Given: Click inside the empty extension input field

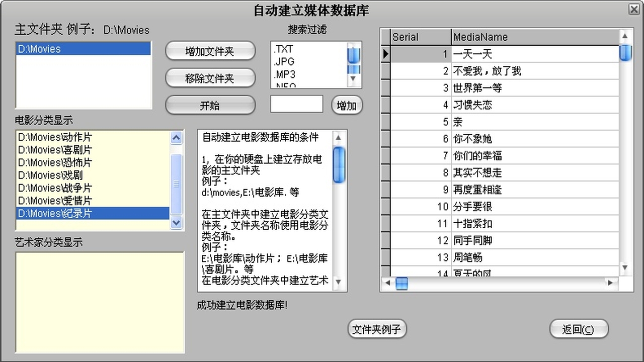Looking at the screenshot, I should tap(296, 104).
